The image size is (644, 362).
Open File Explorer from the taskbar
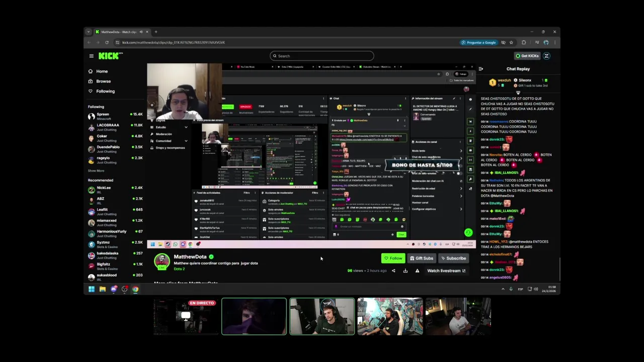102,289
